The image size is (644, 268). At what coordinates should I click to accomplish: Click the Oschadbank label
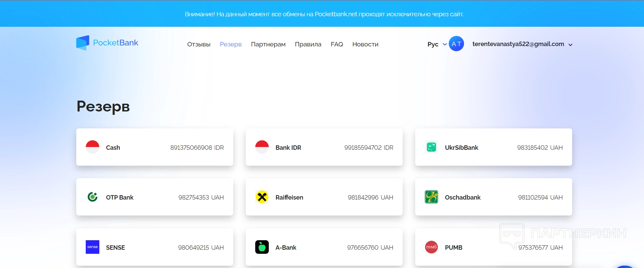tap(463, 197)
